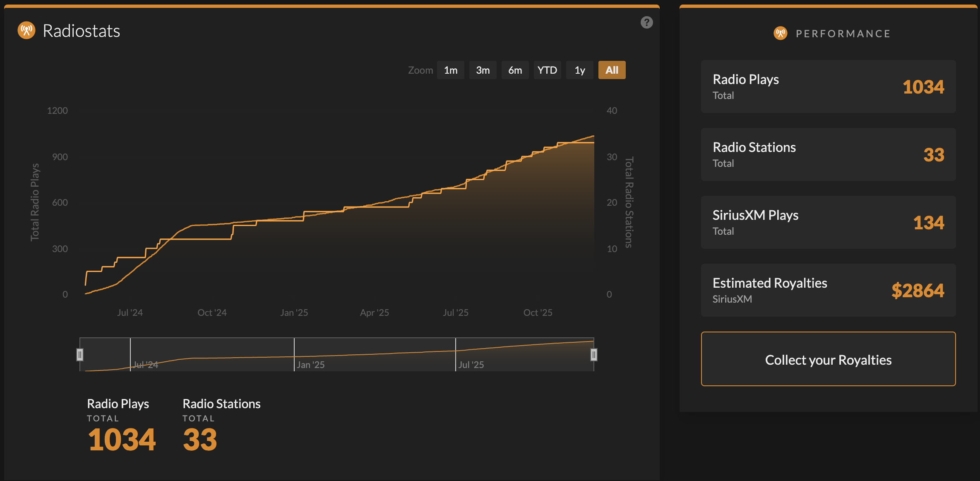
Task: Click Jul '25 marker in navigator
Action: (471, 365)
